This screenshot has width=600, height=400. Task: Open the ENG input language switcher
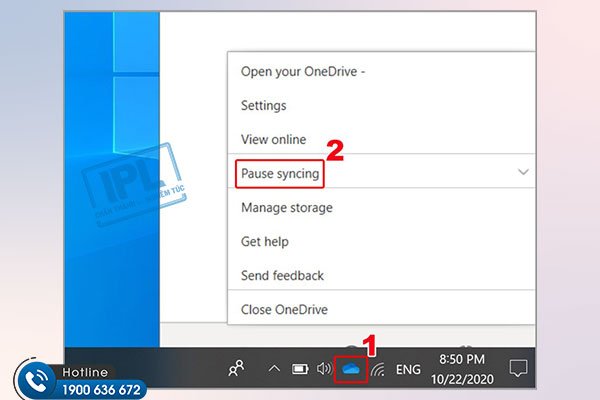coord(408,369)
